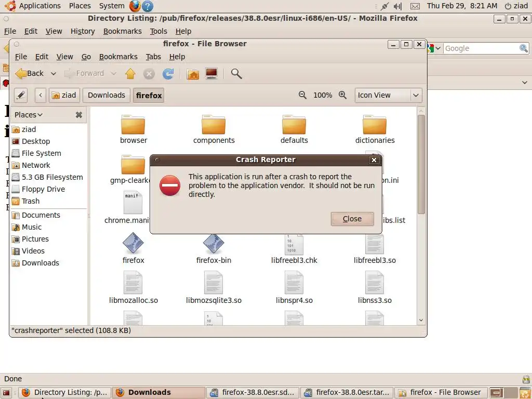Select the firefox-bin executable icon

coord(214,244)
